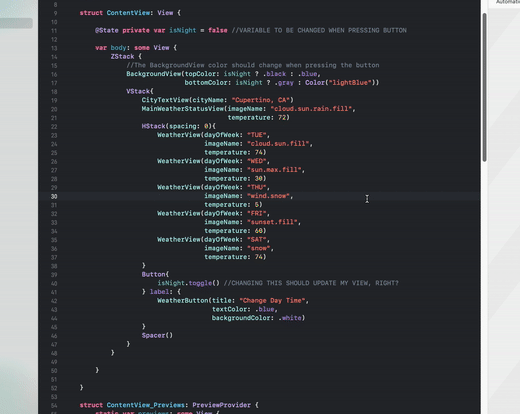Click the CityTextView call
This screenshot has width=520, height=414.
click(x=165, y=100)
